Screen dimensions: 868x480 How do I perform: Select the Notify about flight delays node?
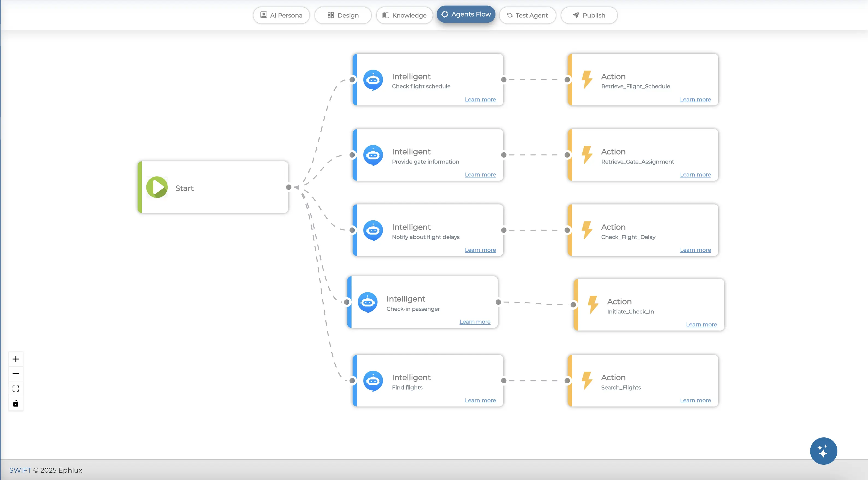(428, 230)
